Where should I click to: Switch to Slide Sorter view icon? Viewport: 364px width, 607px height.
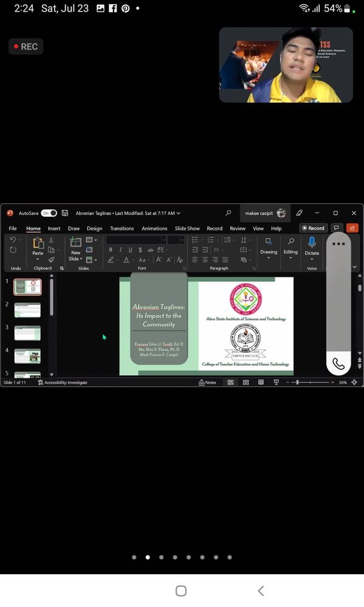click(246, 382)
